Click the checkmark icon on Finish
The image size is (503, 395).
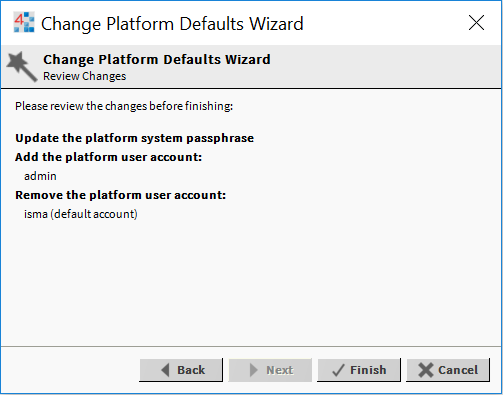coord(338,370)
